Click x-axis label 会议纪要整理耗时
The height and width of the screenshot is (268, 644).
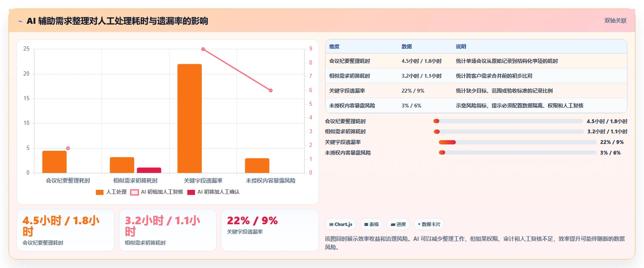click(x=68, y=181)
